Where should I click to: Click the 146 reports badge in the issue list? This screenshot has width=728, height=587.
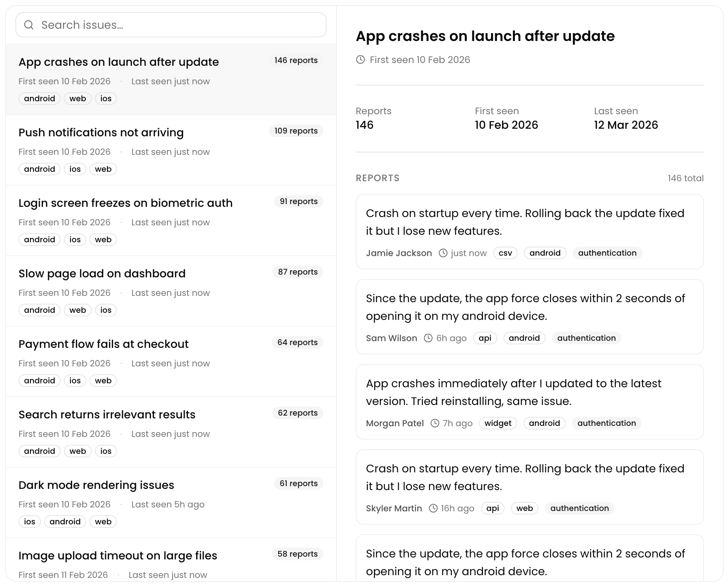pyautogui.click(x=296, y=60)
